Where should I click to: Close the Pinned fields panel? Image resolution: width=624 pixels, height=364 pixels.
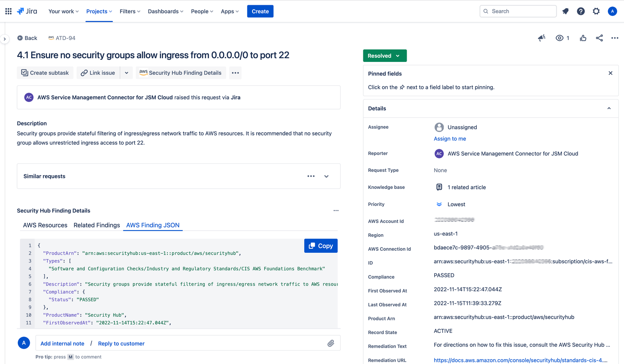tap(610, 73)
